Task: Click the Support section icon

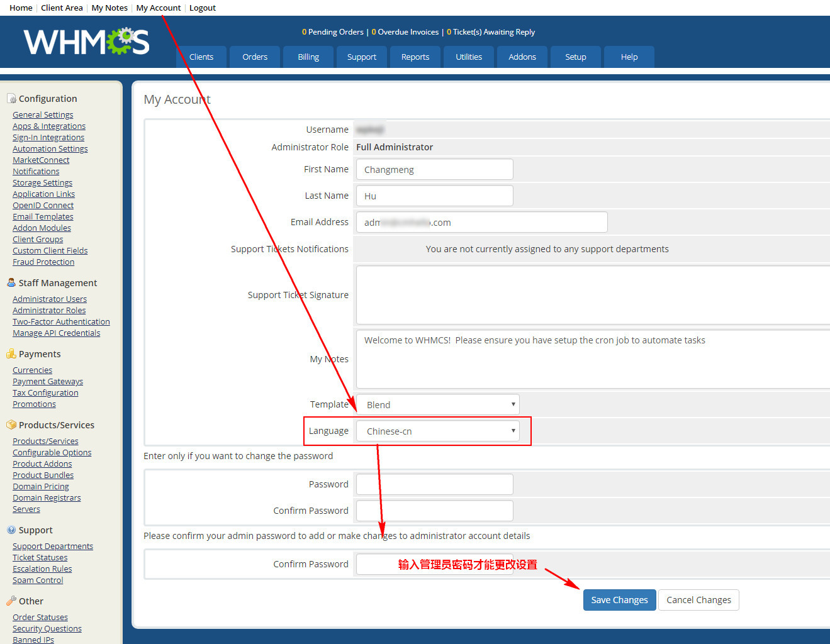Action: (x=11, y=530)
